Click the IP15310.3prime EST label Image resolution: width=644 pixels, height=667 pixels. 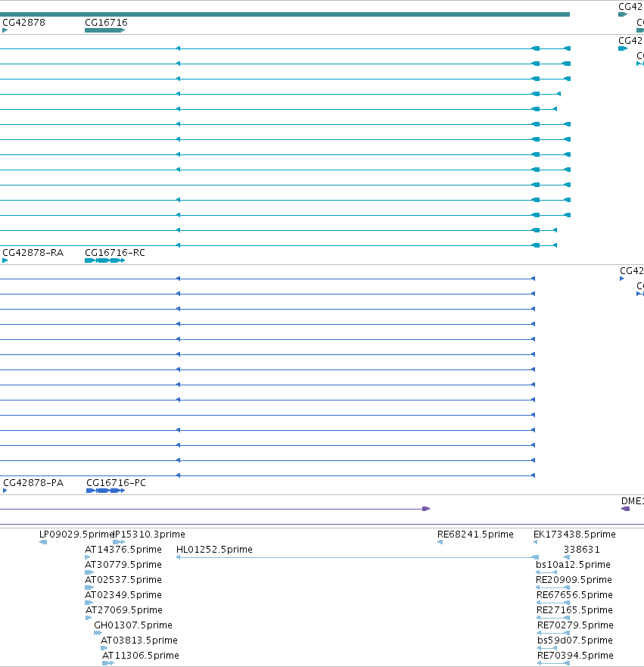coord(150,535)
